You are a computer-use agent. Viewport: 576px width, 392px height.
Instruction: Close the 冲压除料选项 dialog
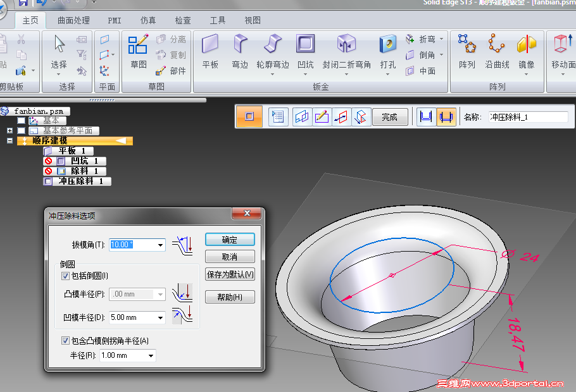tap(246, 213)
